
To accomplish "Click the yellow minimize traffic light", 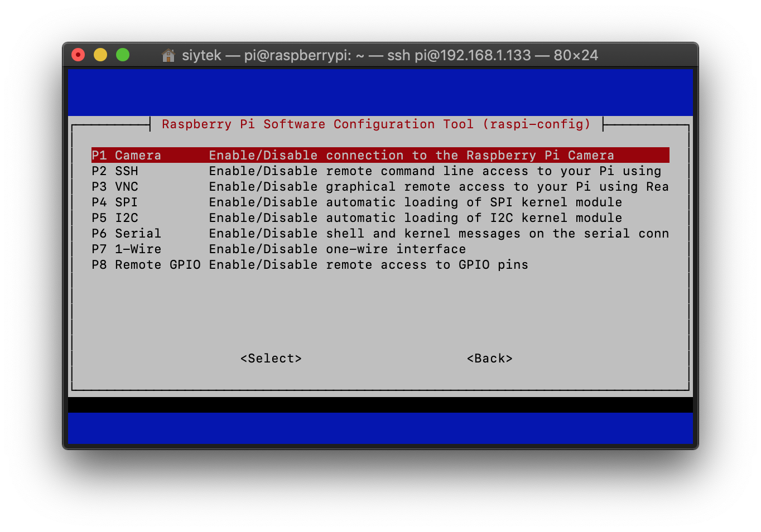I will pyautogui.click(x=100, y=55).
